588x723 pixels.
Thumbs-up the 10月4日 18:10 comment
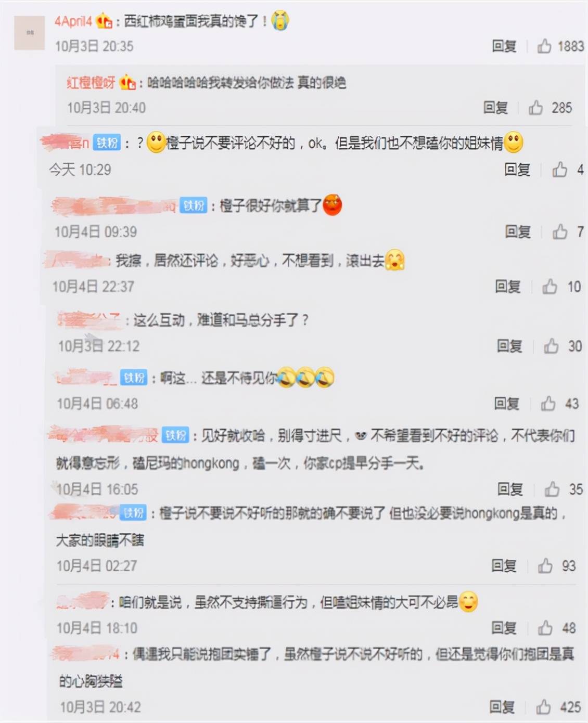(545, 628)
